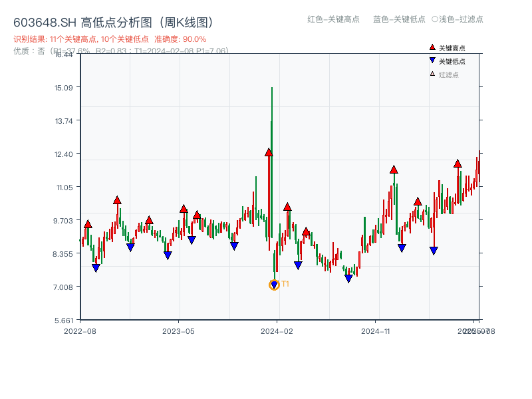Click the first key high marker from left
The height and width of the screenshot is (399, 532).
88,224
